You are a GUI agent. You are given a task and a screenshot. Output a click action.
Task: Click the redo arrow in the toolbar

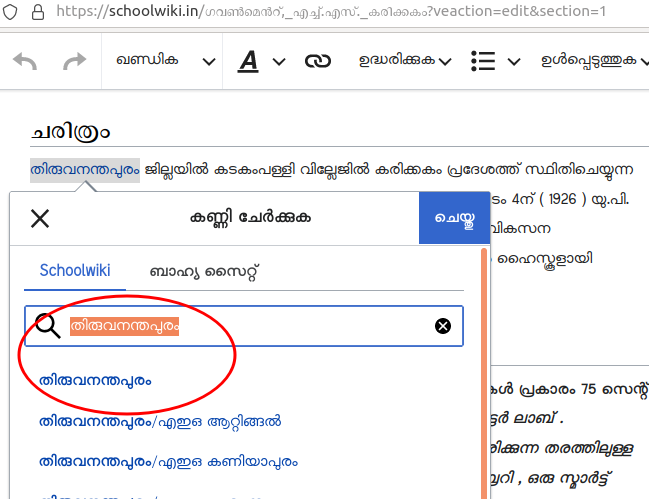pos(74,62)
